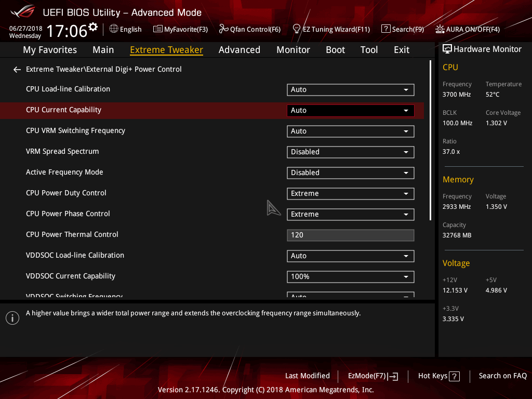The width and height of the screenshot is (532, 399).
Task: Click the +12V reading 12.153 V
Action: click(455, 290)
